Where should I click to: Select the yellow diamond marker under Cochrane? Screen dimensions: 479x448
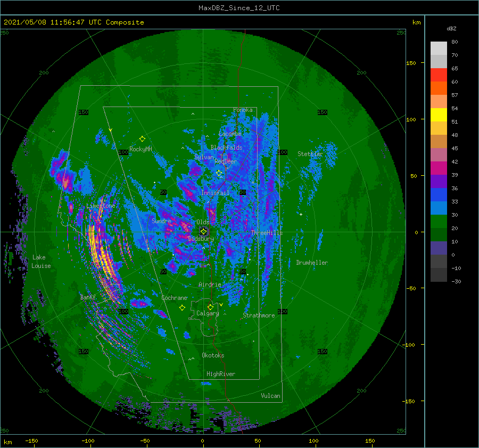point(182,308)
